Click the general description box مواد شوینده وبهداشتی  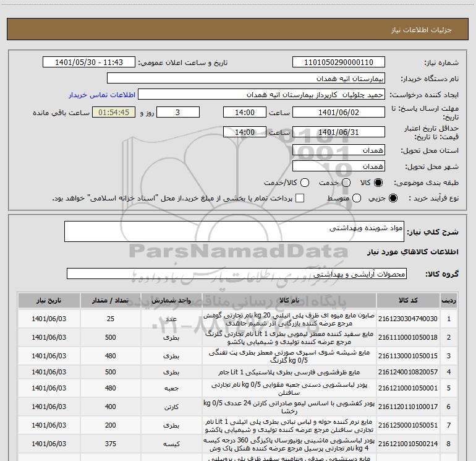click(234, 231)
